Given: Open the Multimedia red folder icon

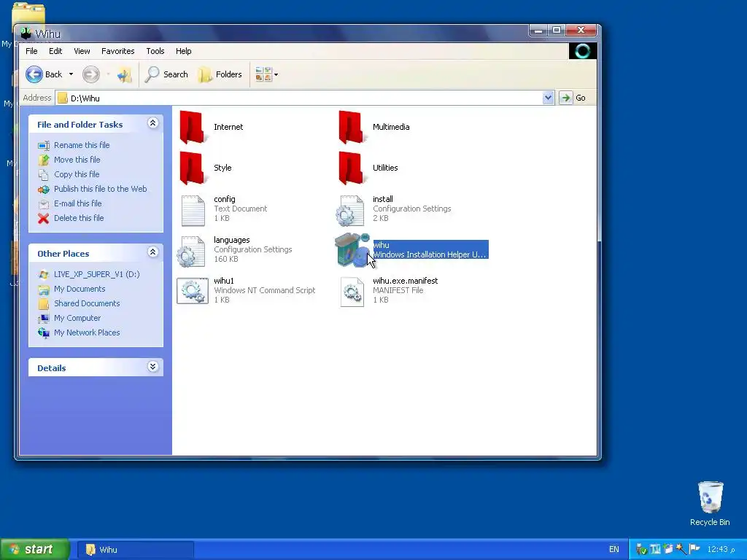Looking at the screenshot, I should pos(351,127).
